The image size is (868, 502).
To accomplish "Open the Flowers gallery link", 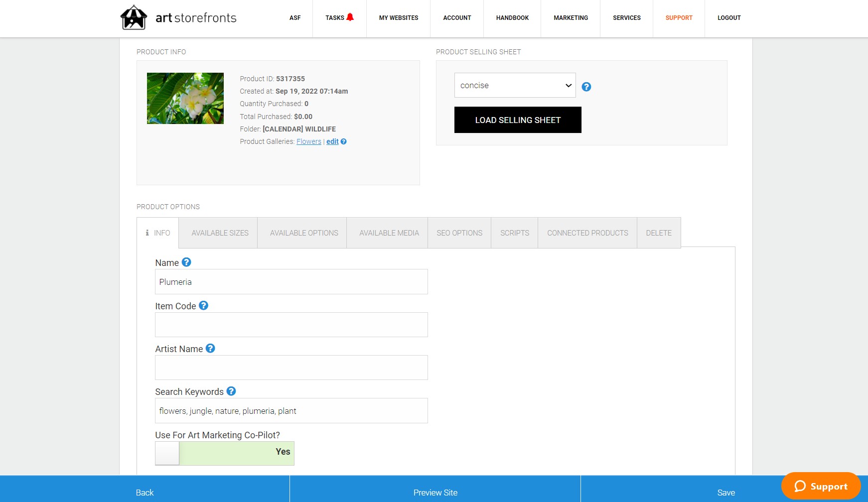I will (x=309, y=141).
